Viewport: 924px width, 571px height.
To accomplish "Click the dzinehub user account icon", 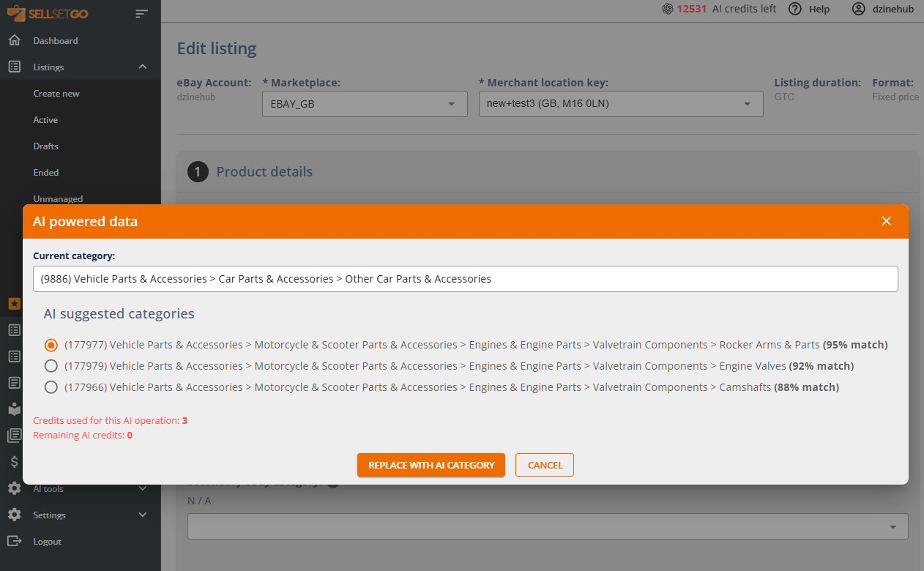I will click(859, 9).
